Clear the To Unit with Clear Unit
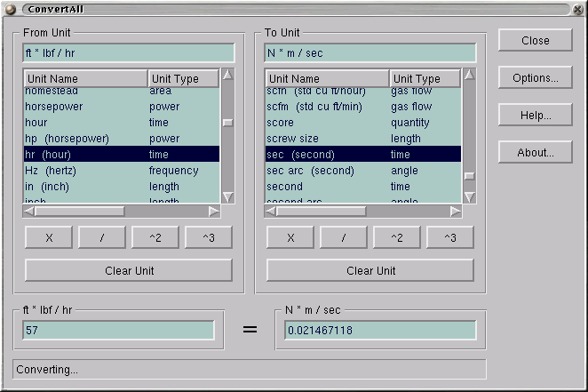The height and width of the screenshot is (392, 588). [370, 270]
